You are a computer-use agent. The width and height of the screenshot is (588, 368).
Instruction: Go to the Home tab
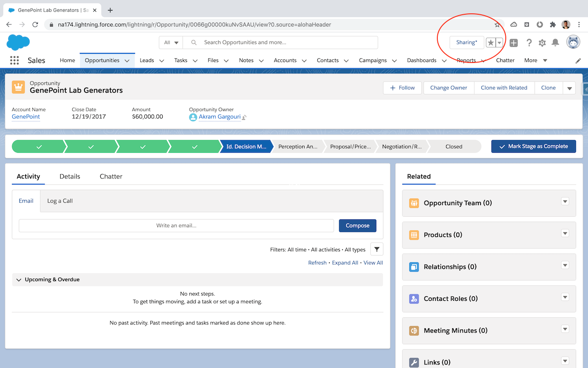67,60
